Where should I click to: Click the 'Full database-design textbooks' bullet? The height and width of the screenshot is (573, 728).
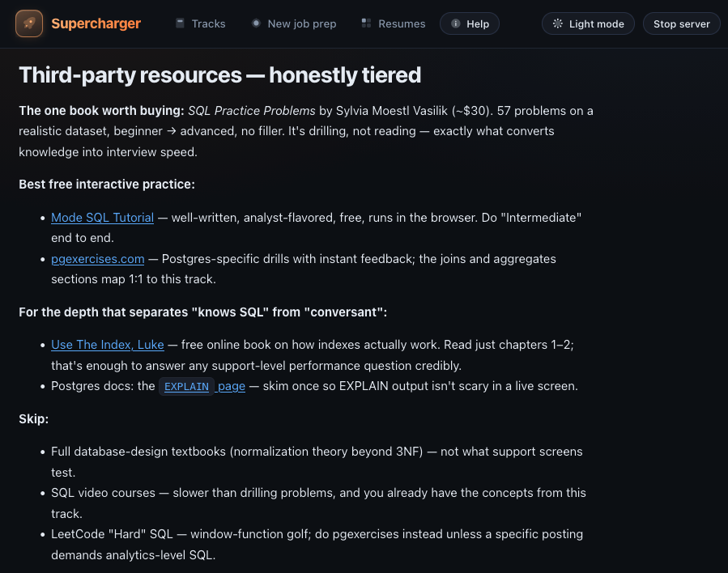coord(317,461)
